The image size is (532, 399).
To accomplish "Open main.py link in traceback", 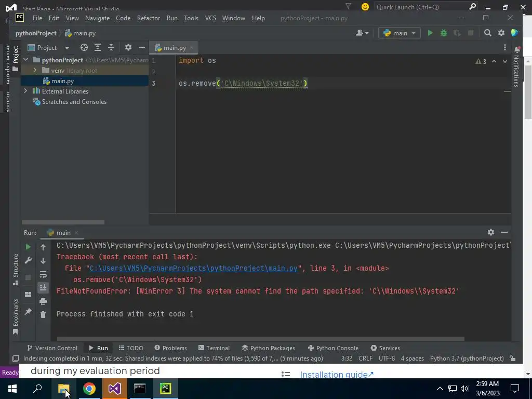I will click(x=193, y=268).
